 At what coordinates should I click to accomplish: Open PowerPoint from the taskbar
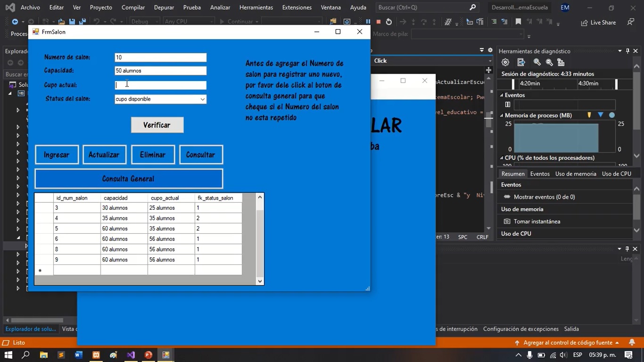pyautogui.click(x=148, y=355)
